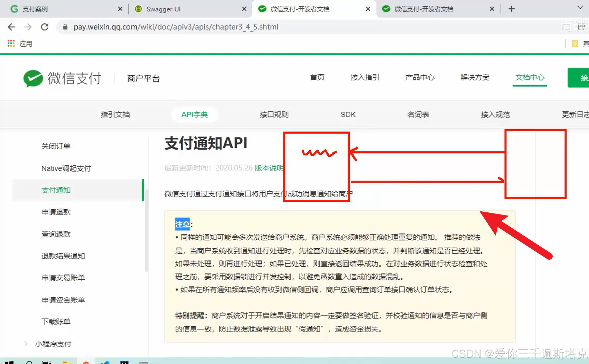Open 申请交易账单 in the sidebar
Viewport: 589px width, 364px height.
(63, 278)
